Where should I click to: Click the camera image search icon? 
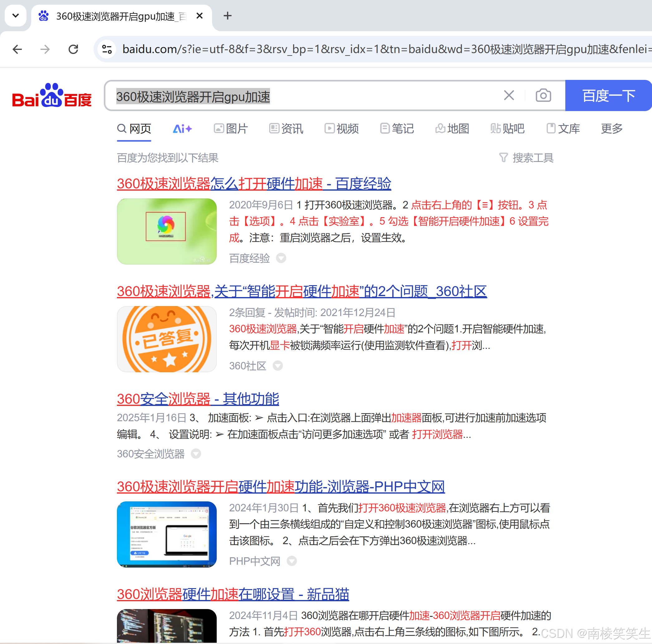coord(543,95)
